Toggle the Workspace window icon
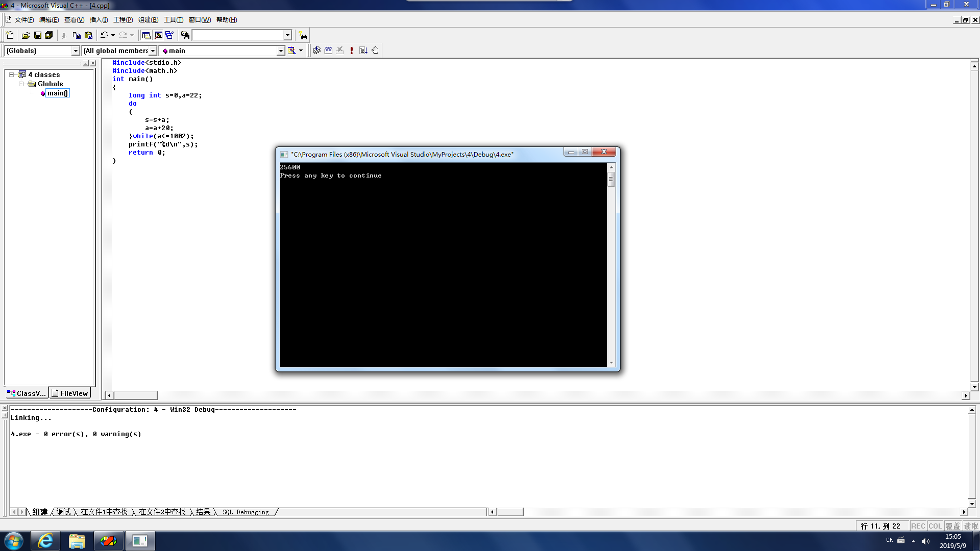This screenshot has width=980, height=551. 146,35
